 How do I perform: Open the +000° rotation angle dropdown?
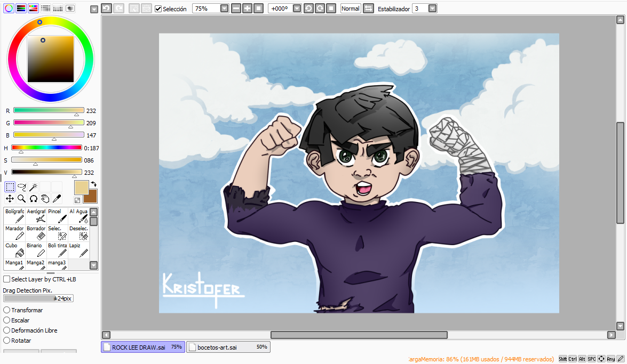[x=297, y=9]
